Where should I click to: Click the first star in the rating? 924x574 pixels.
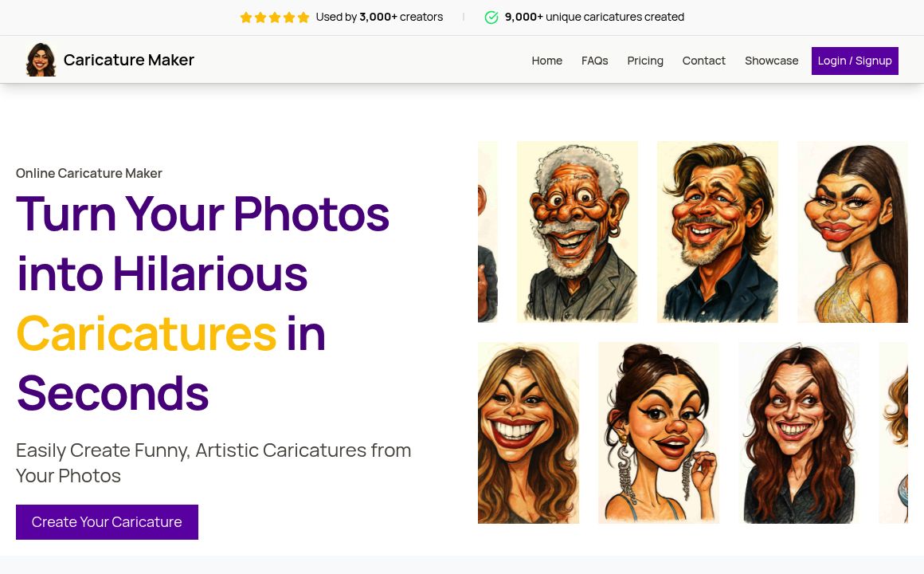246,17
